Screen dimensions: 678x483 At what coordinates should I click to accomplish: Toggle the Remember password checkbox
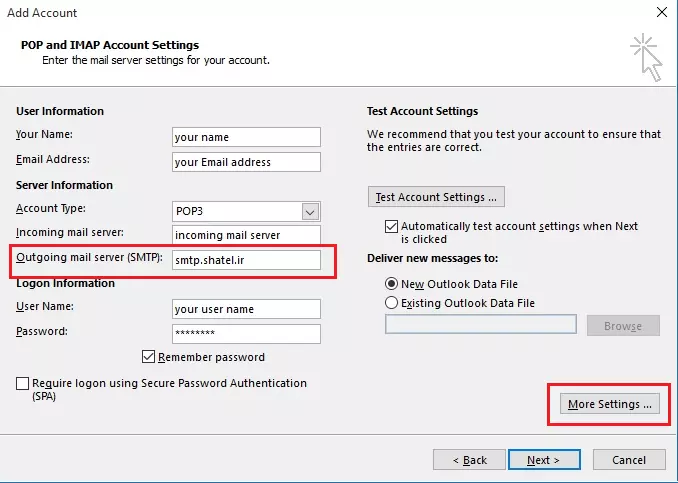point(150,357)
